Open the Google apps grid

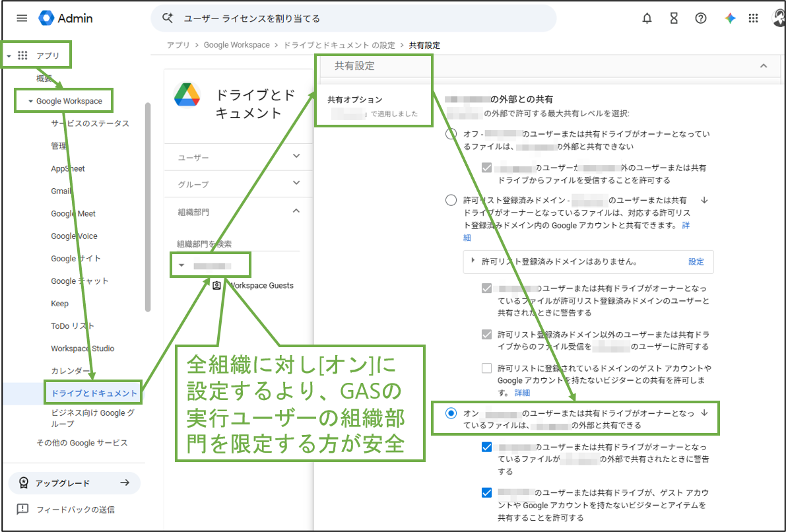pos(753,18)
